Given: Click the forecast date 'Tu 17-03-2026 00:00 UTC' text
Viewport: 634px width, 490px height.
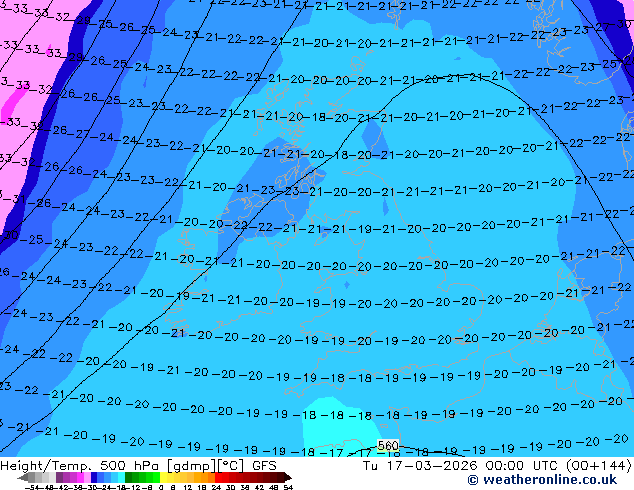Looking at the screenshot, I should (x=461, y=465).
